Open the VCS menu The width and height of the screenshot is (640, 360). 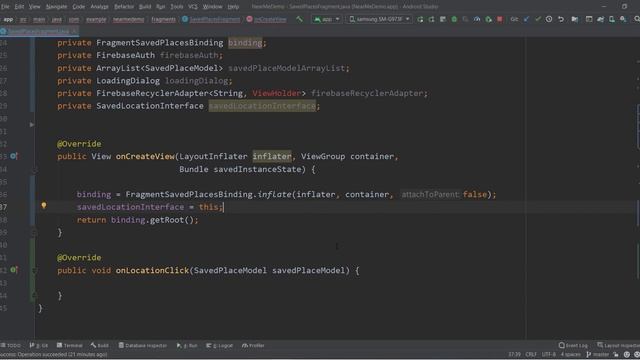click(x=193, y=7)
